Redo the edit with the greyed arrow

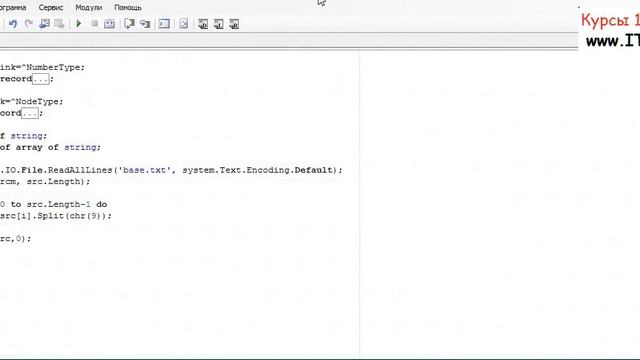tap(29, 24)
